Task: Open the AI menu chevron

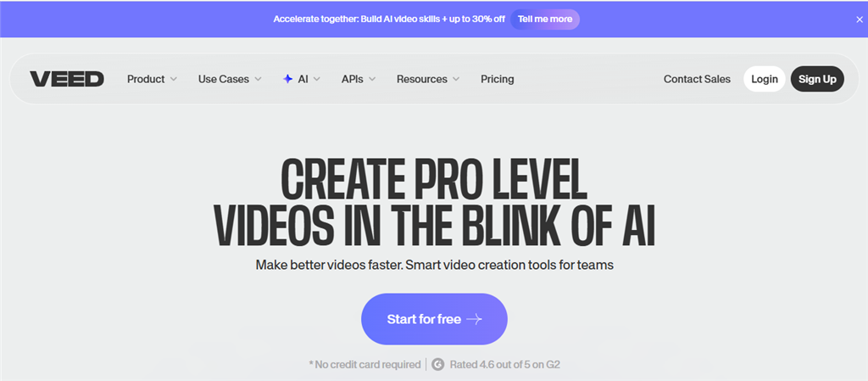Action: (x=317, y=79)
